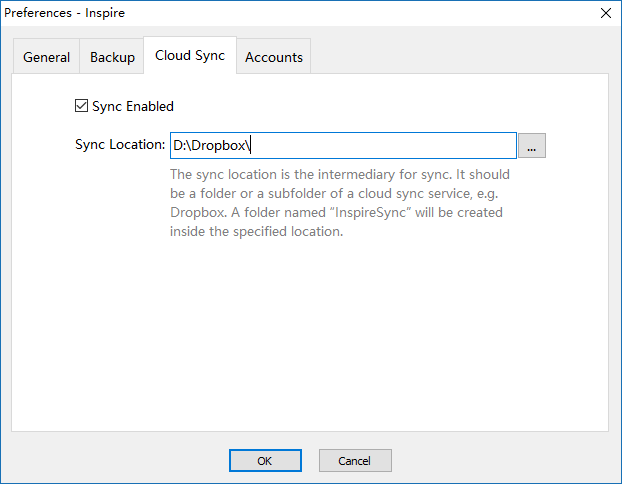Switch to the Backup tab

112,57
